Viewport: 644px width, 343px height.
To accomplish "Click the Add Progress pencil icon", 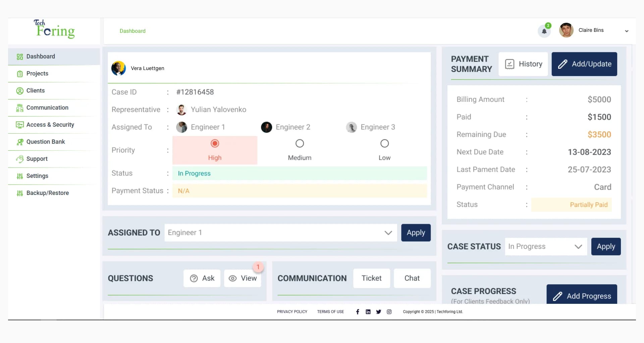I will tap(557, 296).
